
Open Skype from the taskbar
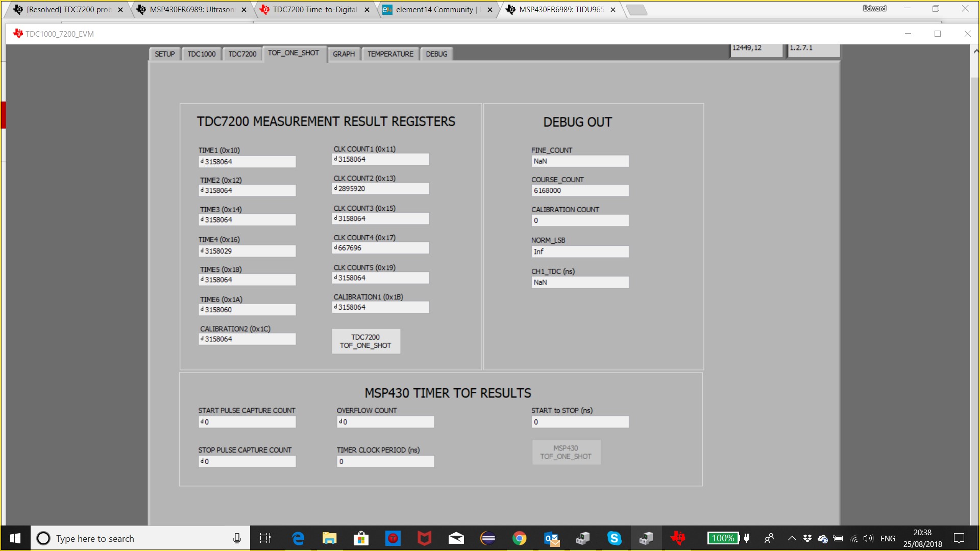pyautogui.click(x=614, y=538)
